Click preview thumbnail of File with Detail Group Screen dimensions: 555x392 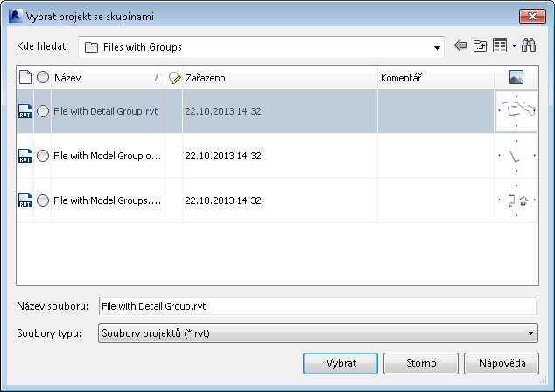tap(516, 111)
